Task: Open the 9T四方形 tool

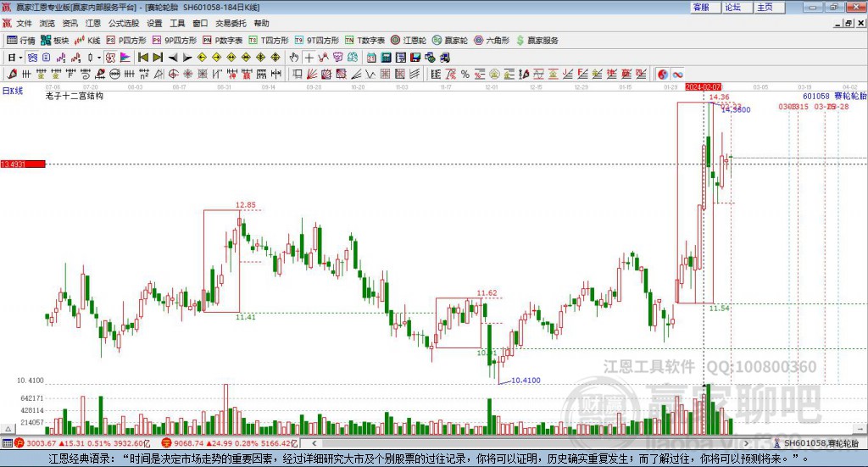Action: coord(317,41)
